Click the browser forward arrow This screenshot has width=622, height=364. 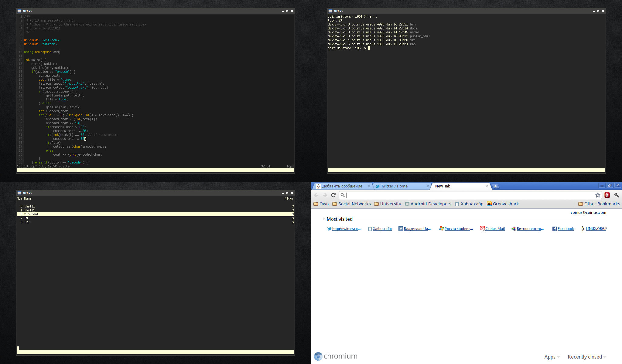pos(325,195)
